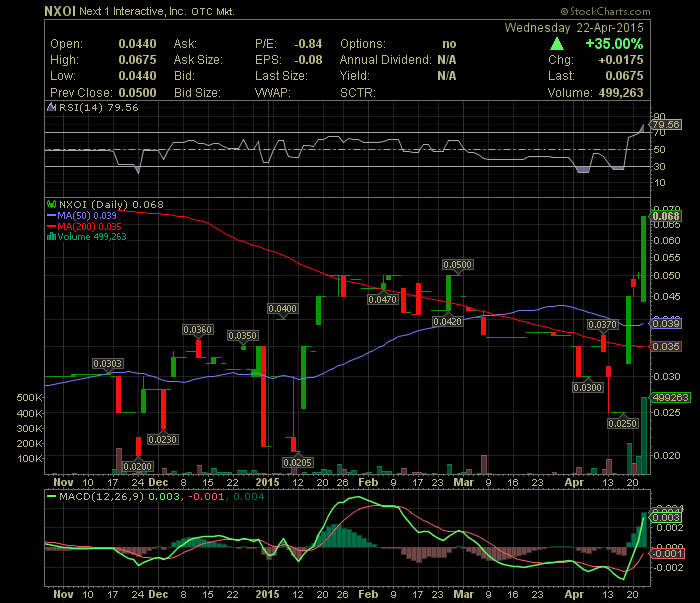Click the OTC Mkt. exchange label
The image size is (700, 603).
point(212,12)
